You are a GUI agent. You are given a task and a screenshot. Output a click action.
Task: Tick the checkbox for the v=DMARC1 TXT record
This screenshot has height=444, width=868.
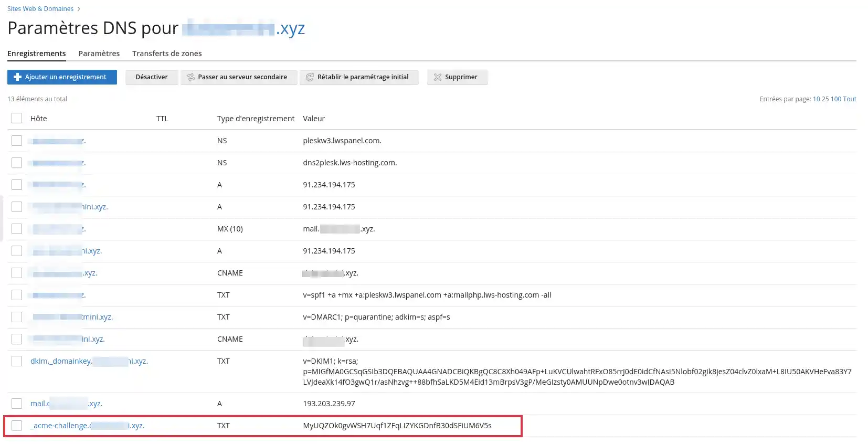click(17, 317)
